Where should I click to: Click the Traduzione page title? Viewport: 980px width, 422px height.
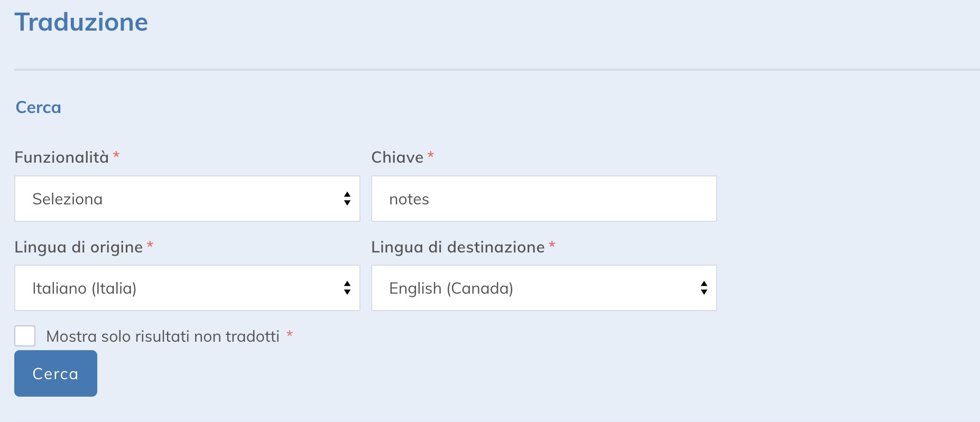pyautogui.click(x=81, y=22)
